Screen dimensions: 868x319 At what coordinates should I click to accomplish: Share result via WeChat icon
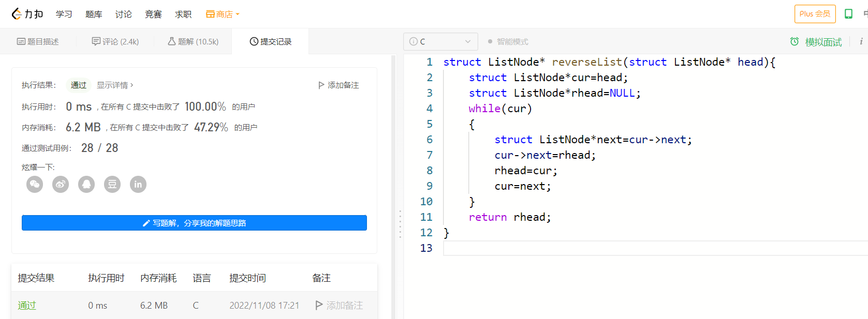click(x=35, y=184)
